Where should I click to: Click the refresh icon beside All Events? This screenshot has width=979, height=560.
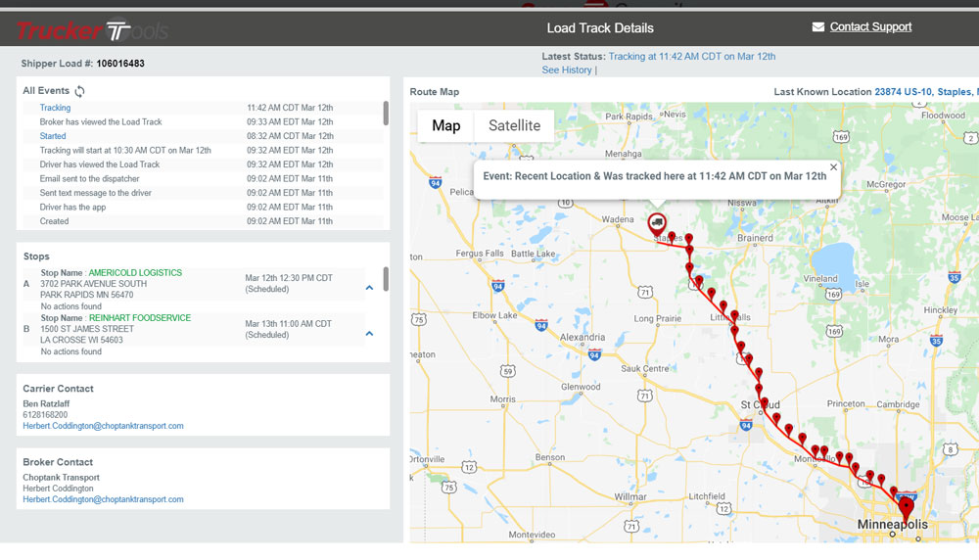80,91
